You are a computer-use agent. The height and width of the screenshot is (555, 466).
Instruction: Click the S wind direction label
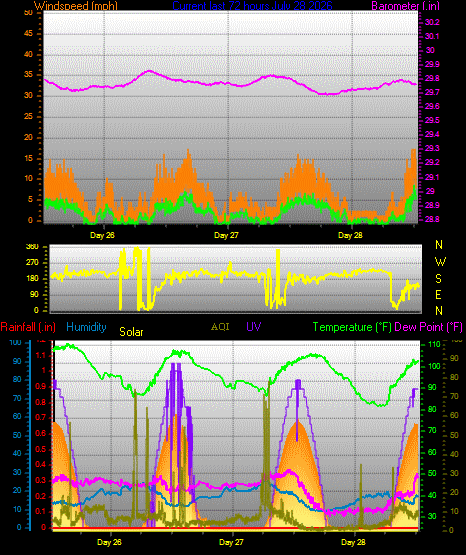(438, 279)
